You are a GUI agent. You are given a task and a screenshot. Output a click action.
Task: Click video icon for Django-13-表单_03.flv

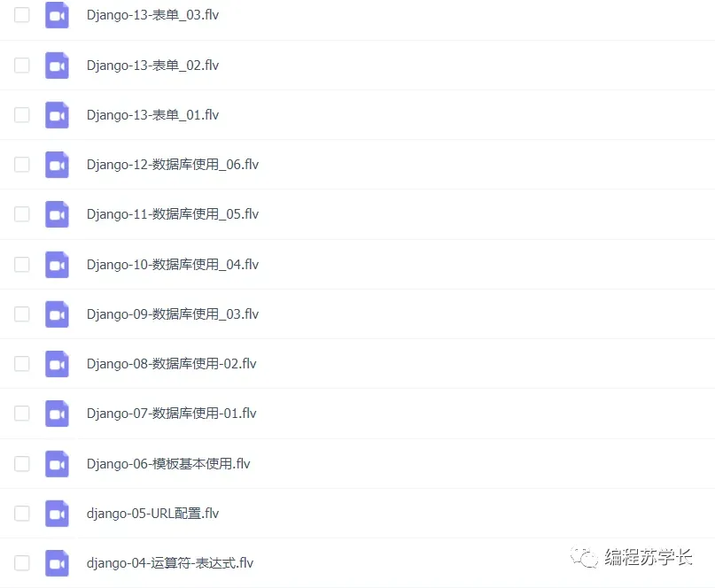[57, 15]
